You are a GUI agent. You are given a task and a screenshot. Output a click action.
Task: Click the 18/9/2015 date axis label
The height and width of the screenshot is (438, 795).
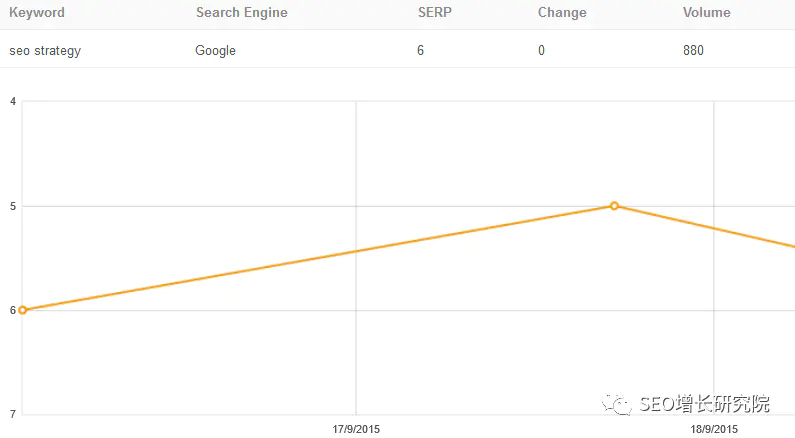[714, 429]
